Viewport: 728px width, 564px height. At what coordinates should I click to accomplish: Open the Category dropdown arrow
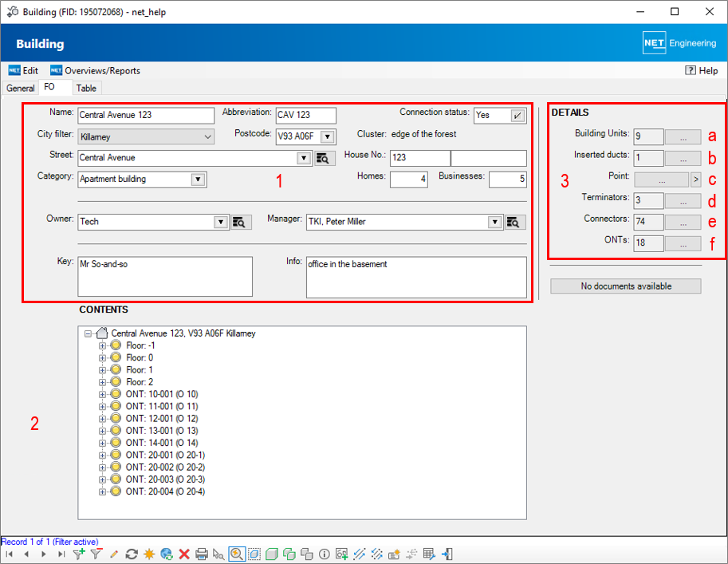coord(198,179)
